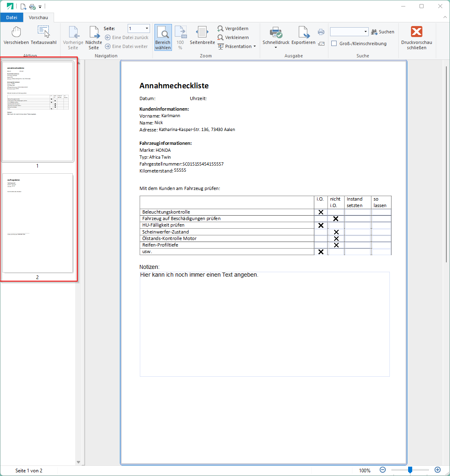
Task: Click the quick print icon in title bar
Action: click(x=32, y=7)
